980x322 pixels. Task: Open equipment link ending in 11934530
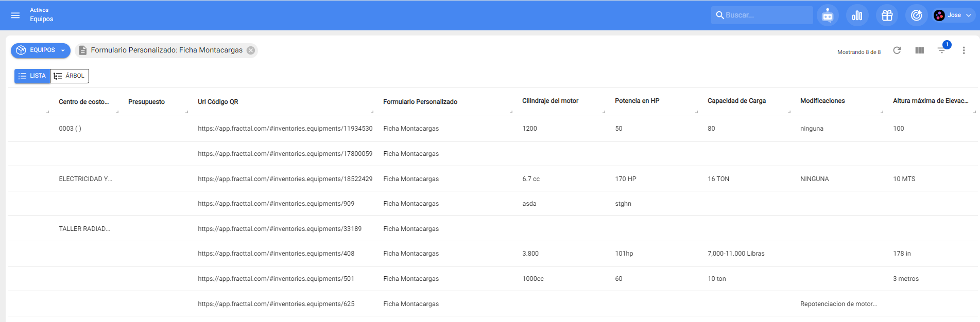click(285, 129)
